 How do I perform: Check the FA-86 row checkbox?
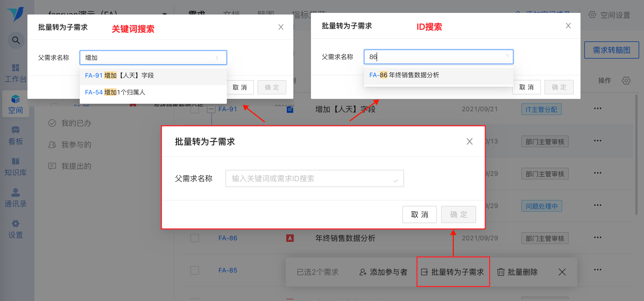click(x=194, y=238)
